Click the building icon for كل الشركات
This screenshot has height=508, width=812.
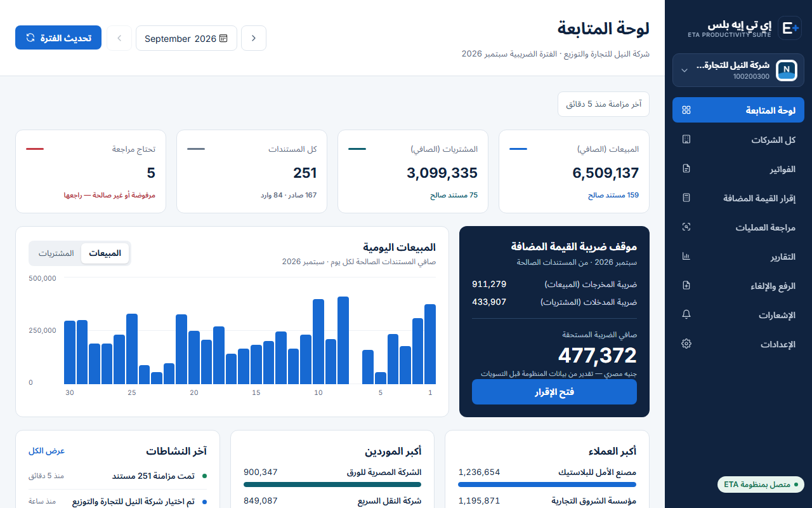click(686, 139)
